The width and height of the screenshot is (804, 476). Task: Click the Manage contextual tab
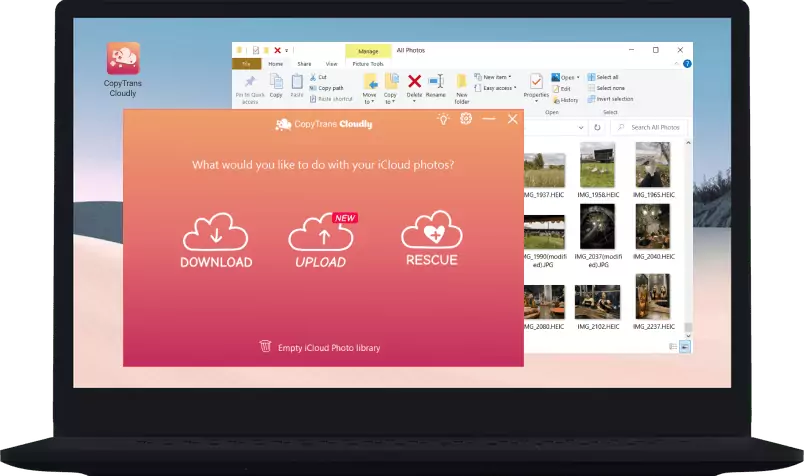tap(368, 51)
